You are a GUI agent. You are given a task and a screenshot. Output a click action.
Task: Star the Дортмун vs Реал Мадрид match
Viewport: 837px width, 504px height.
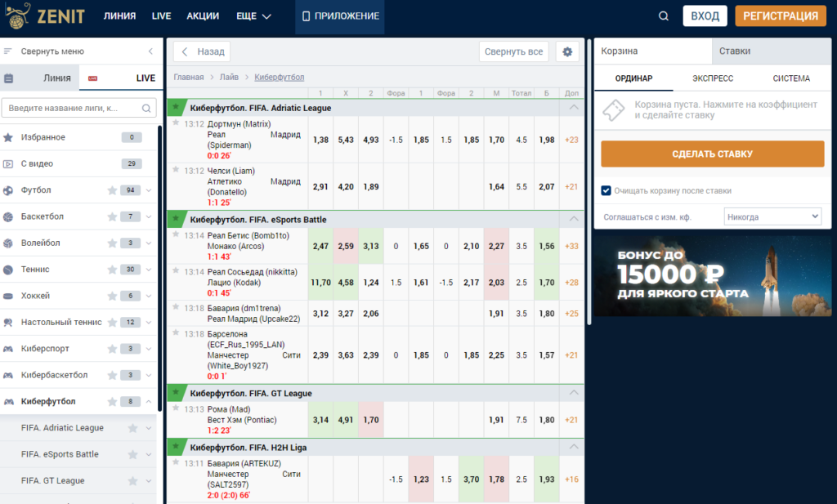tap(176, 123)
